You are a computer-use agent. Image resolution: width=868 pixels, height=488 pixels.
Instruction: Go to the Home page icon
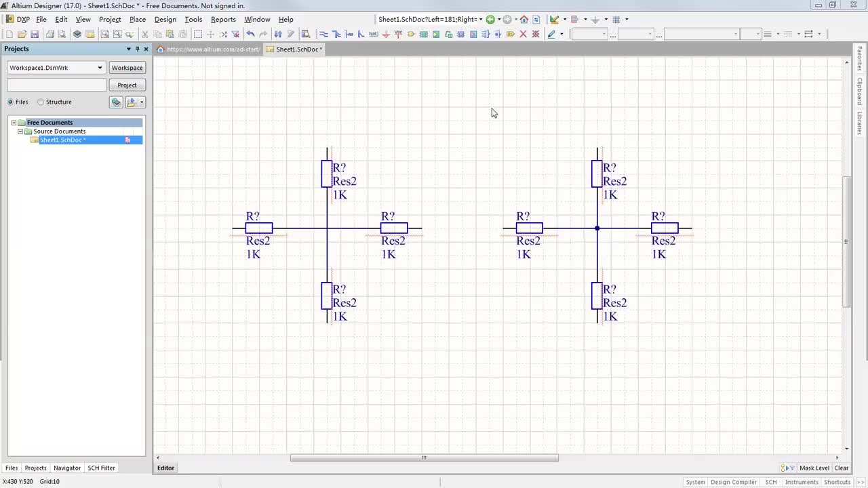tap(524, 19)
